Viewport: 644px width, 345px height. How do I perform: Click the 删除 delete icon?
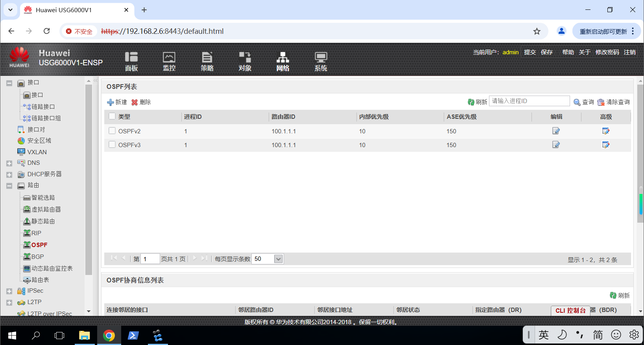click(135, 102)
